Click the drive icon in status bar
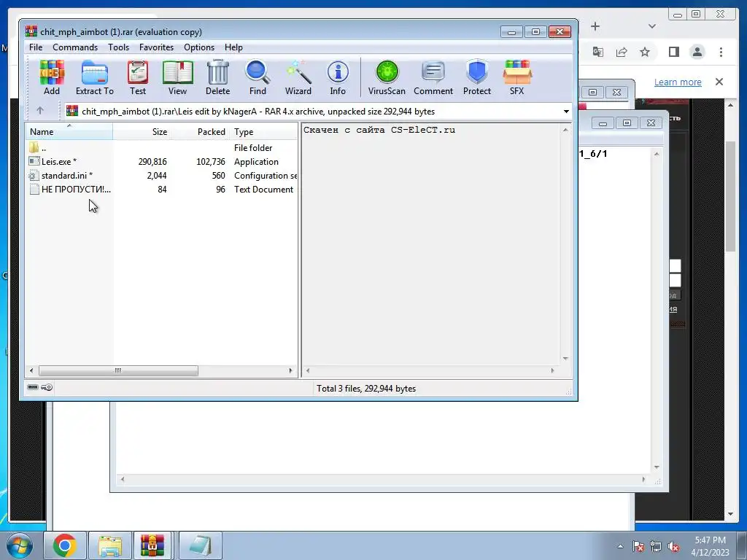 33,387
